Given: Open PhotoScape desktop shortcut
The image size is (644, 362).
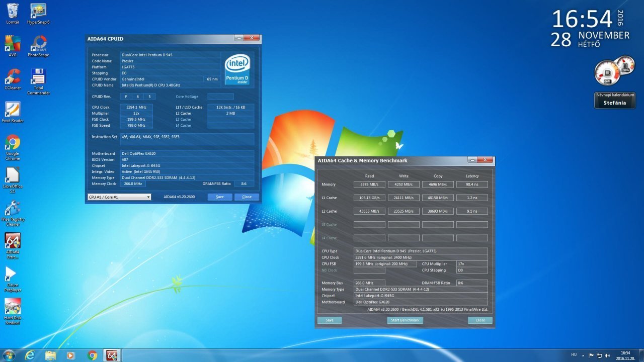Looking at the screenshot, I should click(38, 46).
